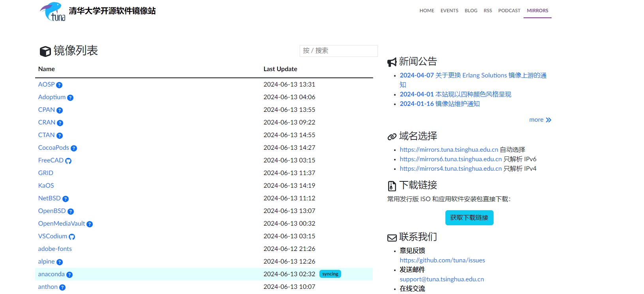
Task: Click the alpine help icon
Action: (x=60, y=262)
